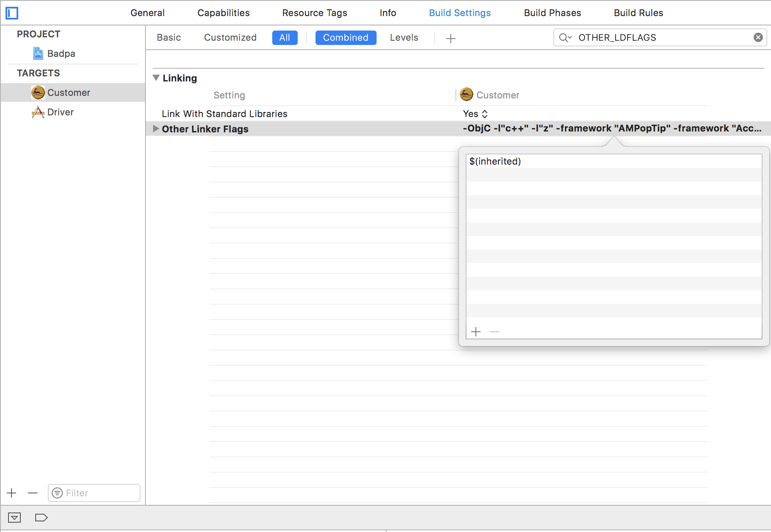Add a build setting with the plus icon
Image resolution: width=771 pixels, height=532 pixels.
[451, 39]
